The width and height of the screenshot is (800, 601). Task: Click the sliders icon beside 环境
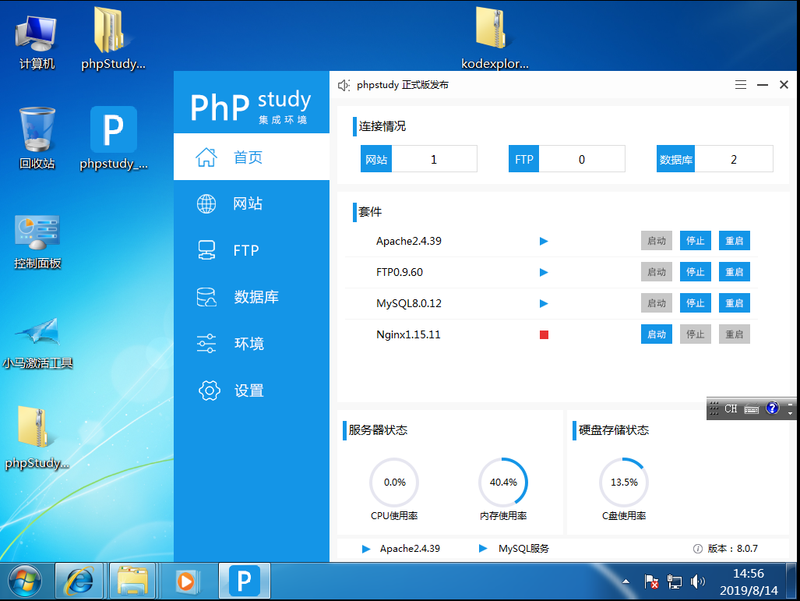206,343
